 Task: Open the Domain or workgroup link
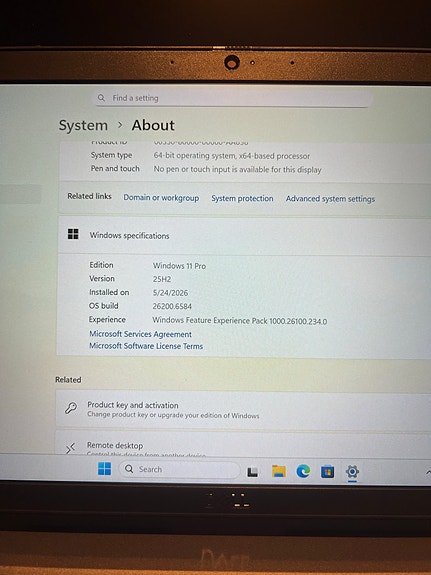coord(161,198)
